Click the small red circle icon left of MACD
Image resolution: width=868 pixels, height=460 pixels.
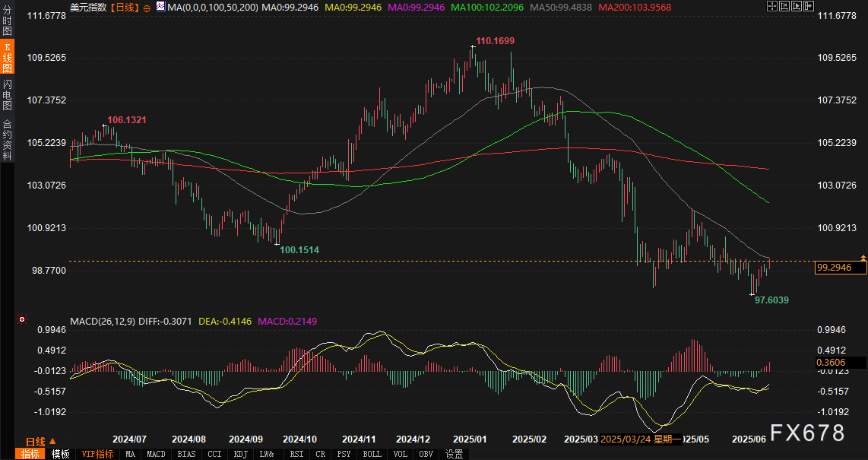tap(22, 321)
